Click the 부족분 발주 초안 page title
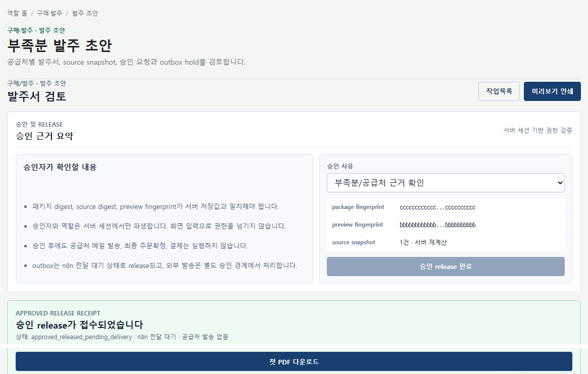 (59, 45)
